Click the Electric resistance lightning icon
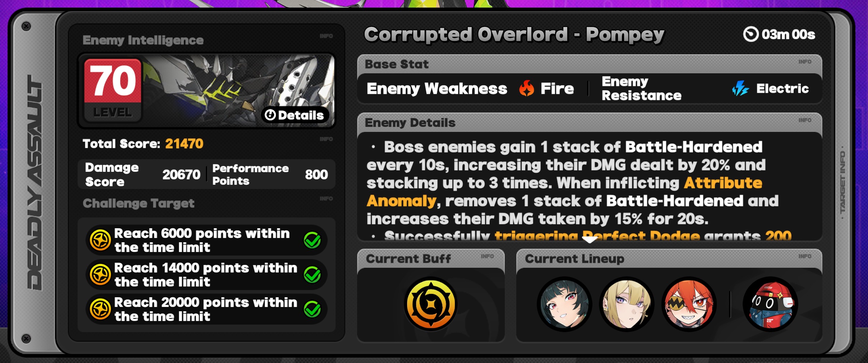Viewport: 868px width, 363px height. (x=740, y=88)
